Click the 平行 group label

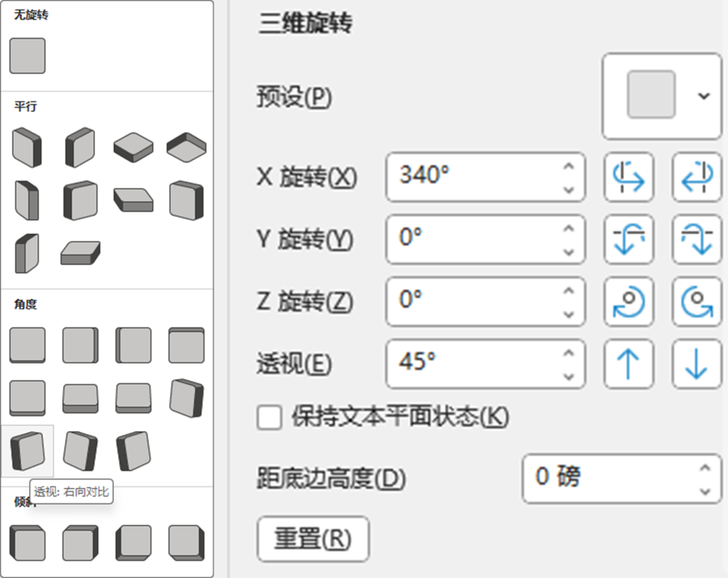coord(25,106)
